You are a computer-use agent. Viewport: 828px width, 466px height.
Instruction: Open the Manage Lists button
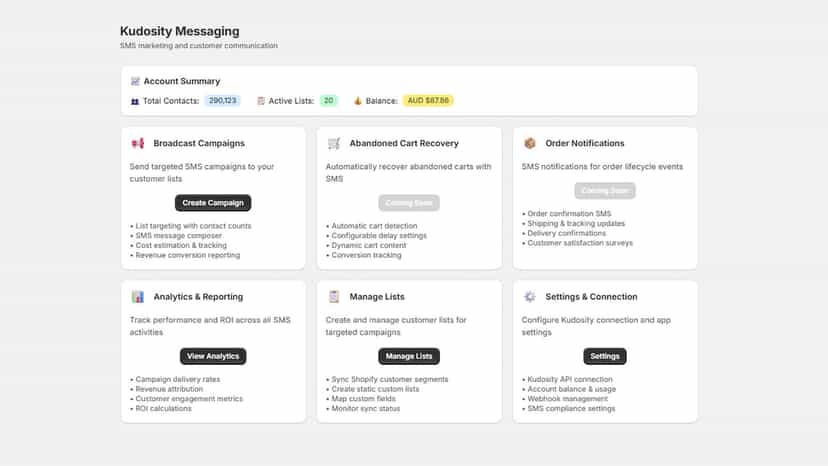point(409,356)
